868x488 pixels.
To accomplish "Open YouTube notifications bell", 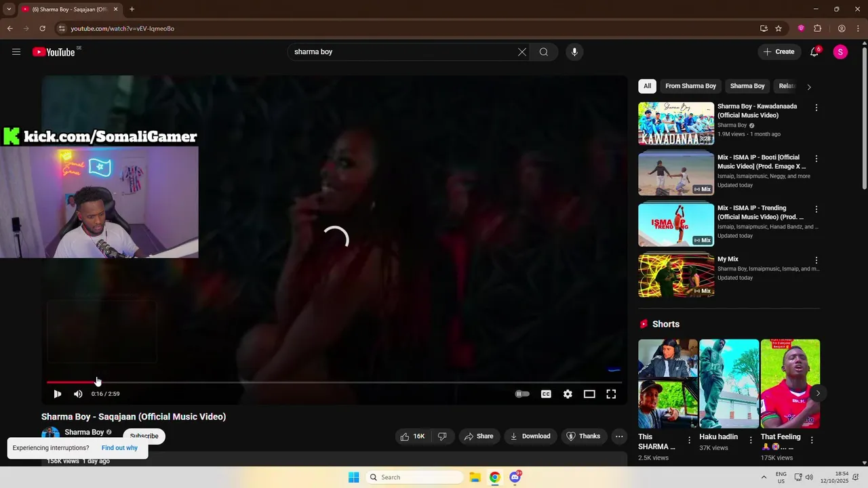I will point(814,52).
